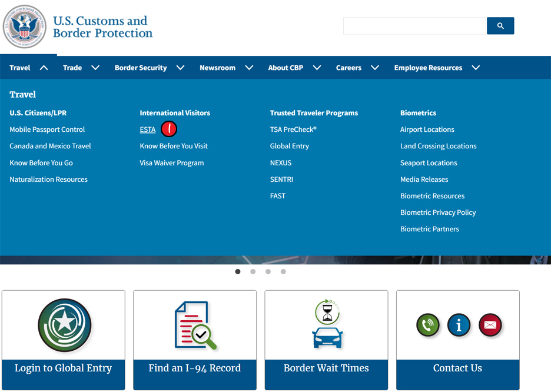Image resolution: width=551 pixels, height=392 pixels.
Task: Switch to the second carousel slide dot
Action: [253, 271]
